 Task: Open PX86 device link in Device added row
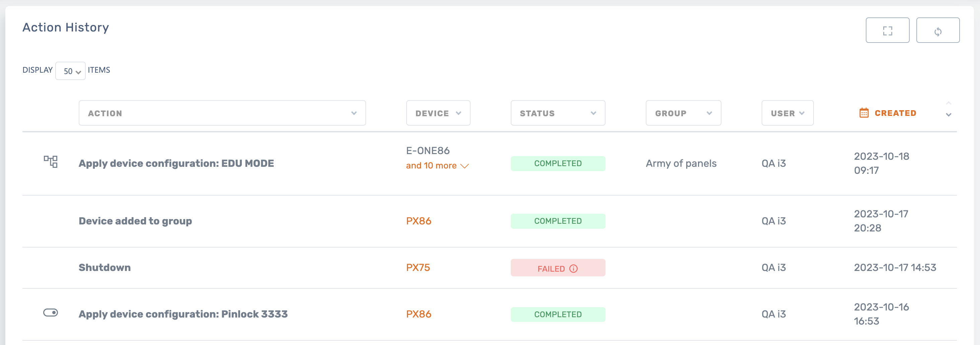[418, 221]
